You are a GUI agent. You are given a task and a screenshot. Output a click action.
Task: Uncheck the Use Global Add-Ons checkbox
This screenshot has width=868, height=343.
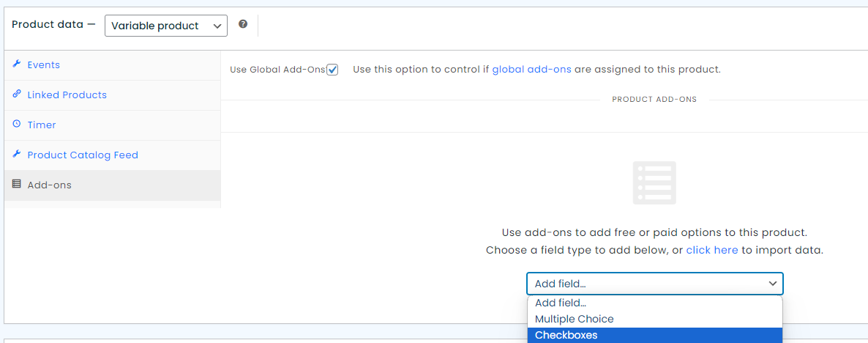332,70
